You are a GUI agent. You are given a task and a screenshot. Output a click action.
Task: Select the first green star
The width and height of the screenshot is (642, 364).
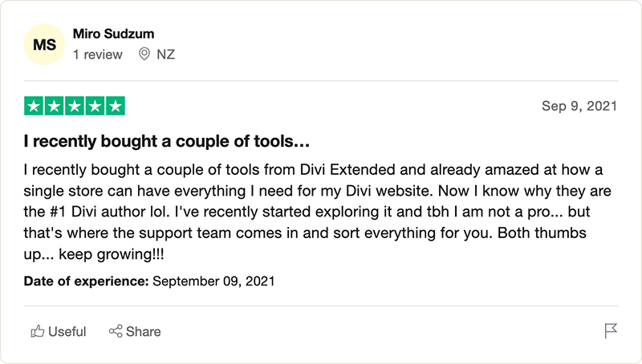34,107
